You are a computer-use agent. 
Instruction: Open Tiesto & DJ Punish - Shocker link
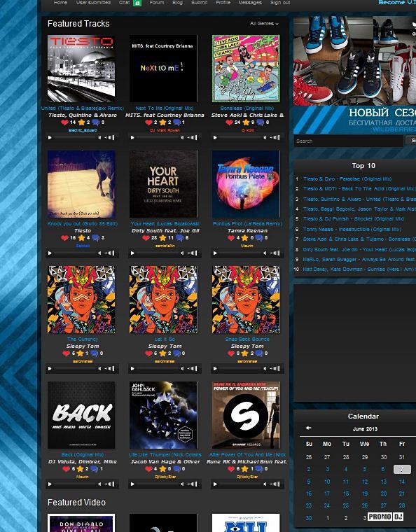point(353,219)
